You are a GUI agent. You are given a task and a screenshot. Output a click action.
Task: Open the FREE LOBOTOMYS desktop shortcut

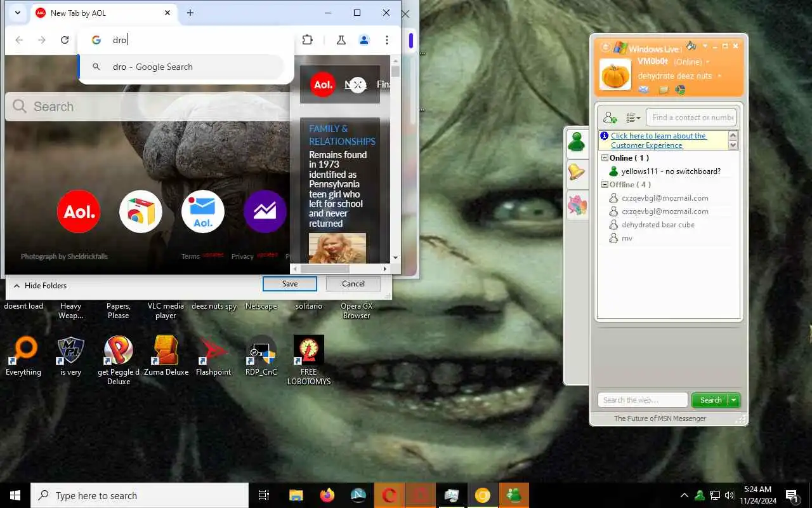309,360
